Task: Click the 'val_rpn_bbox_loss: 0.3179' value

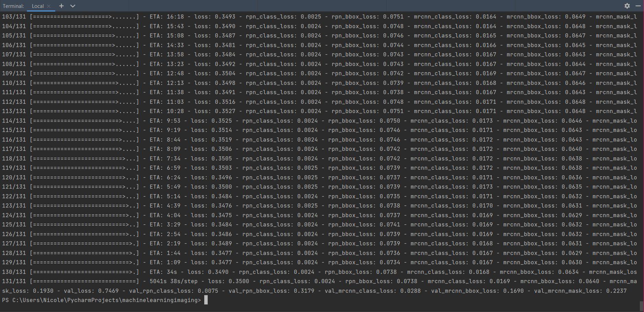Action: tap(272, 291)
